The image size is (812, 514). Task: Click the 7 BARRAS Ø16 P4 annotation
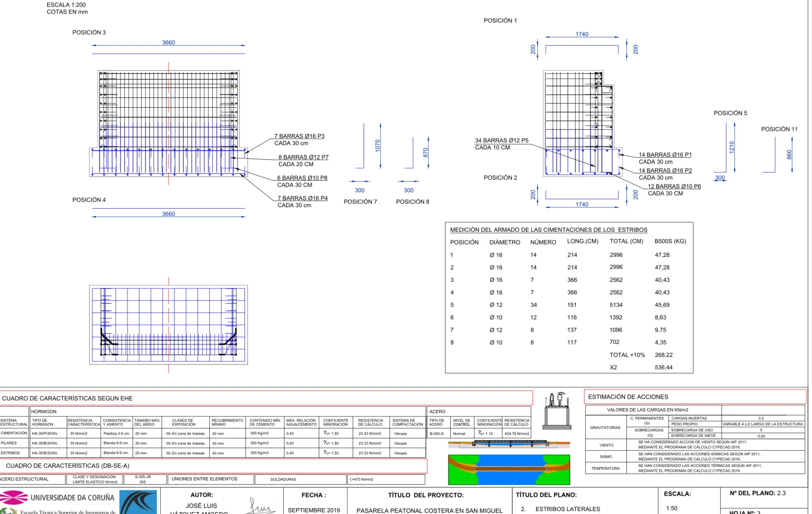(x=302, y=198)
